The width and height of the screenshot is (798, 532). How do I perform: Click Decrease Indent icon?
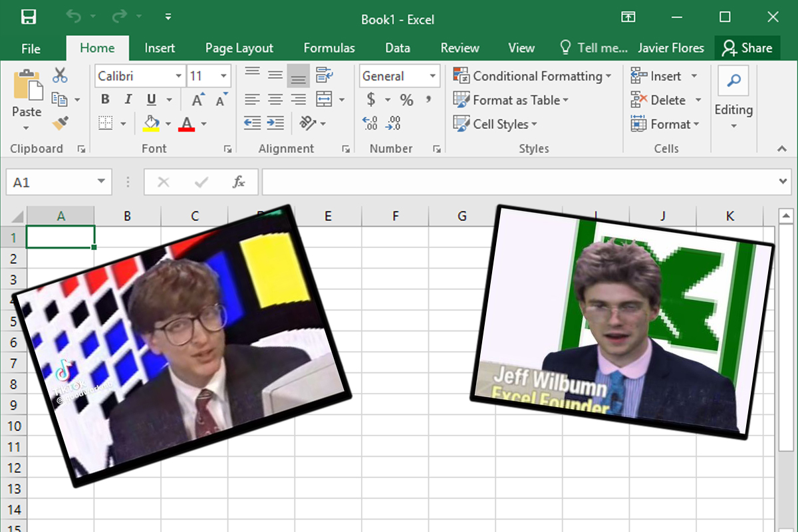[x=252, y=123]
